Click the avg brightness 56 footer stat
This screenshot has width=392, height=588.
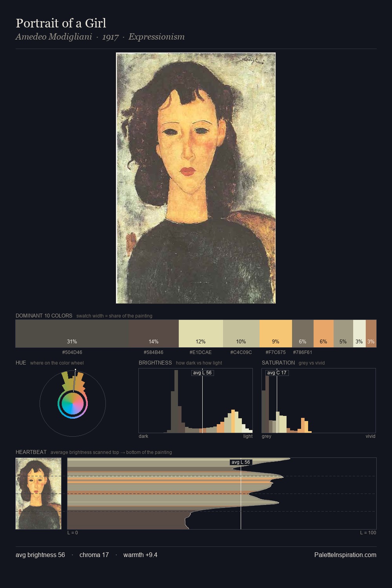click(x=40, y=555)
